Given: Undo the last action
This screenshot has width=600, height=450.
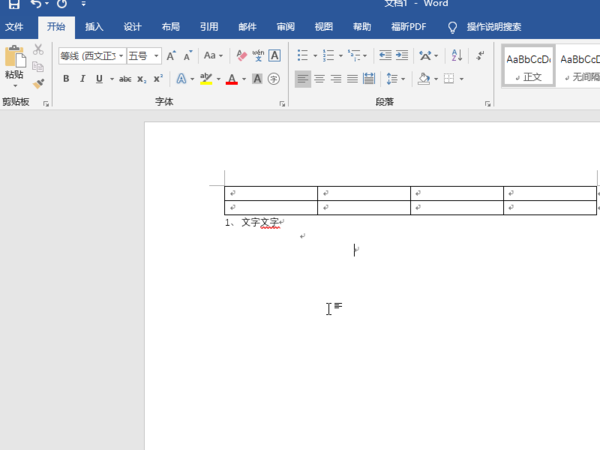Looking at the screenshot, I should point(36,4).
